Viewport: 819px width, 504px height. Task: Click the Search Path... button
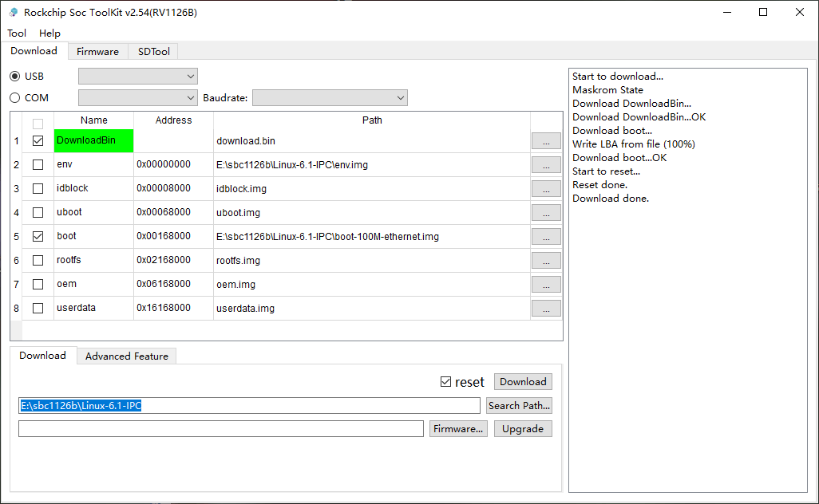click(519, 406)
